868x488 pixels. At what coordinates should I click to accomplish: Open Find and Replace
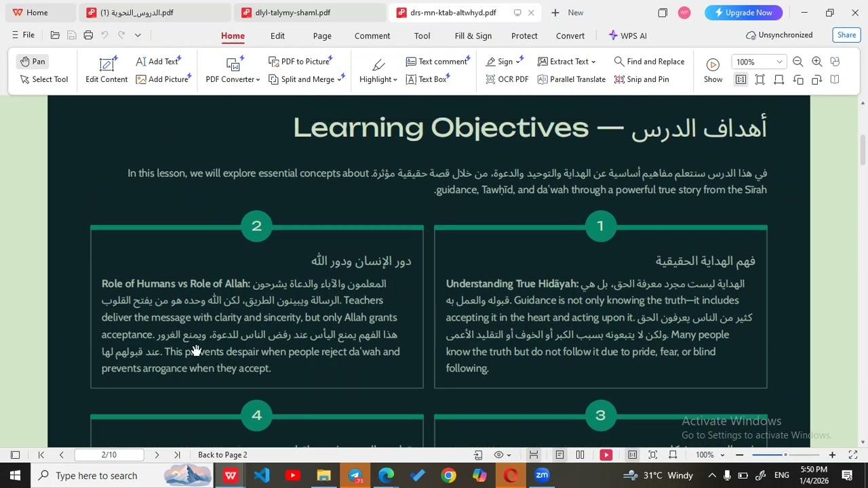coord(649,62)
